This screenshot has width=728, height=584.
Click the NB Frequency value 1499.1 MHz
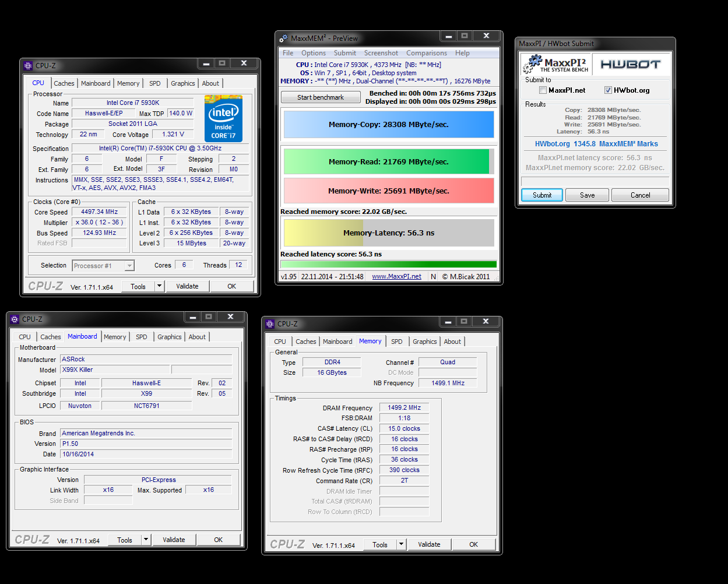(448, 383)
